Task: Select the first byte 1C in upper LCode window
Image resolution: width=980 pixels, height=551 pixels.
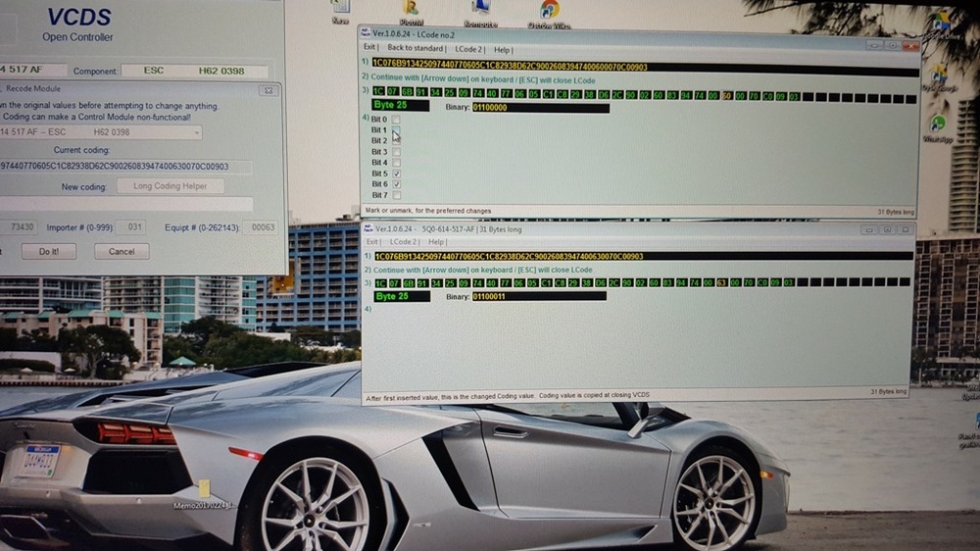Action: [x=381, y=96]
